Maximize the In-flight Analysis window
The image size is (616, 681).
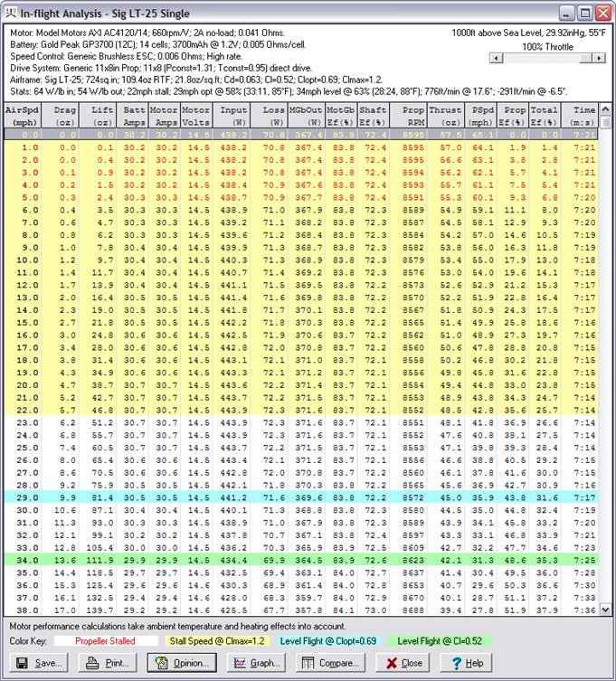[584, 13]
